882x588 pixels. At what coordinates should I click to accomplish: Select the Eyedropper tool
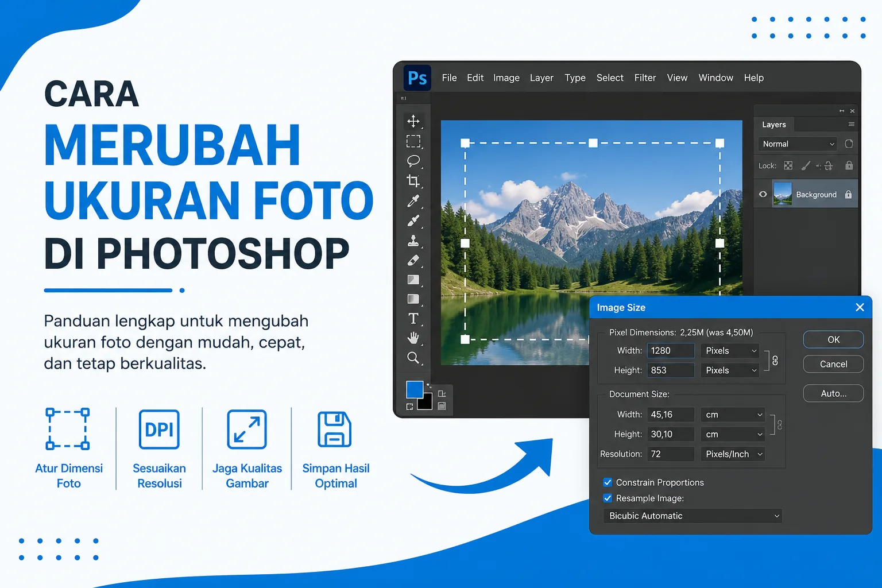click(x=413, y=200)
